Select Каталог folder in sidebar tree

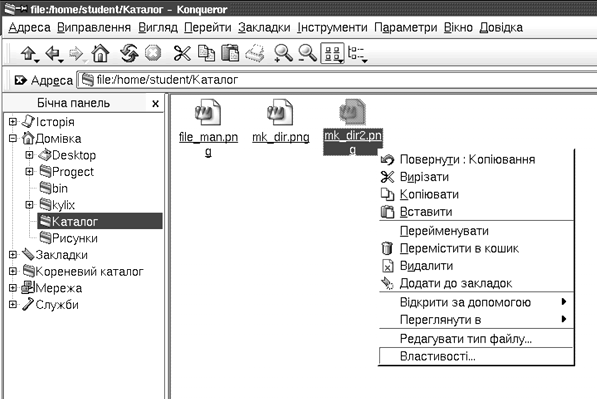[100, 221]
